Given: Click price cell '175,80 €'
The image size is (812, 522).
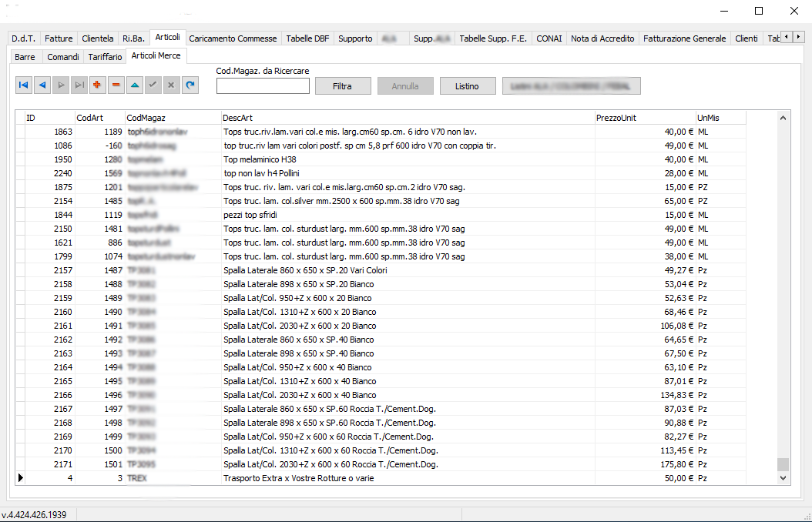Looking at the screenshot, I should [645, 464].
